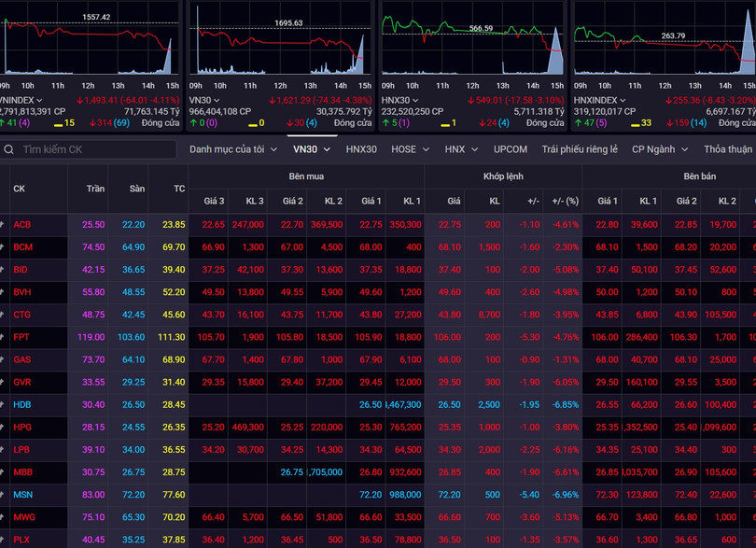Pin the CTG stock row
Screen dimensions: 756x548
pyautogui.click(x=3, y=315)
